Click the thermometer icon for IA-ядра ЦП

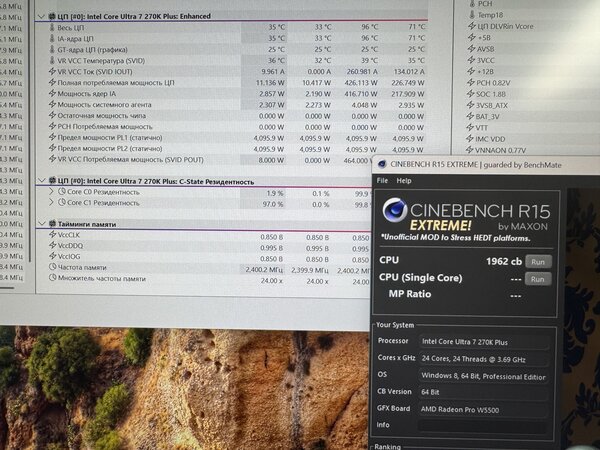52,38
